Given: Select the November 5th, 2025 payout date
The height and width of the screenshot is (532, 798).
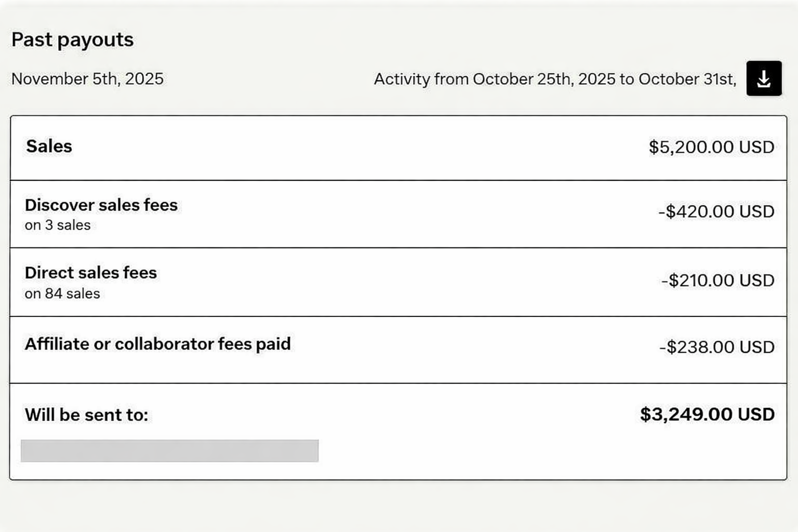Looking at the screenshot, I should [87, 79].
